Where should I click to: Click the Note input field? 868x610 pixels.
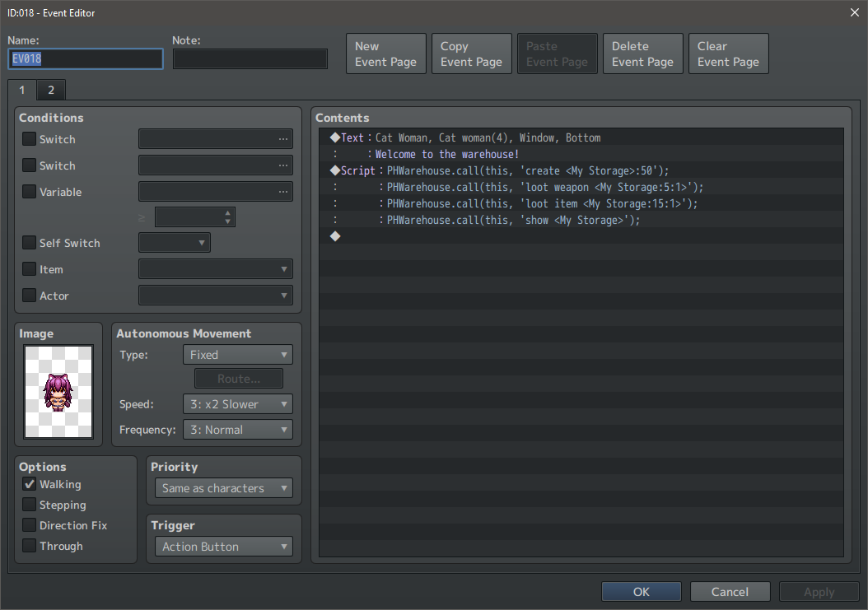(250, 58)
